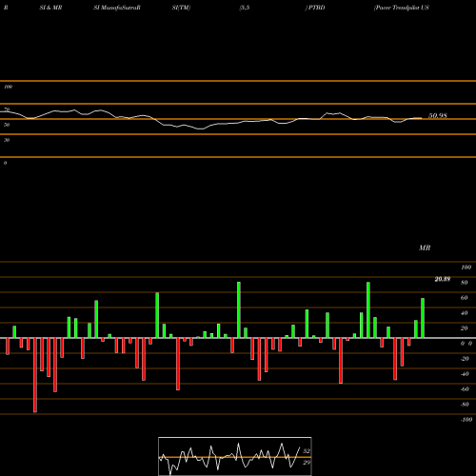Viewport: 476px width, 476px height.
Task: Click the RSI value label 50.98
Action: tap(438, 116)
